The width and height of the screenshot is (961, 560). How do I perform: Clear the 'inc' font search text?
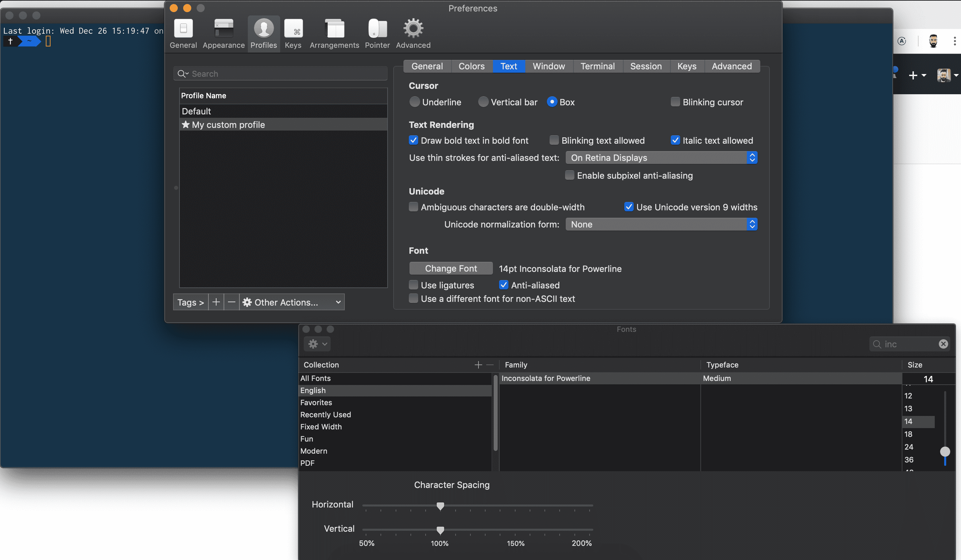click(x=943, y=344)
